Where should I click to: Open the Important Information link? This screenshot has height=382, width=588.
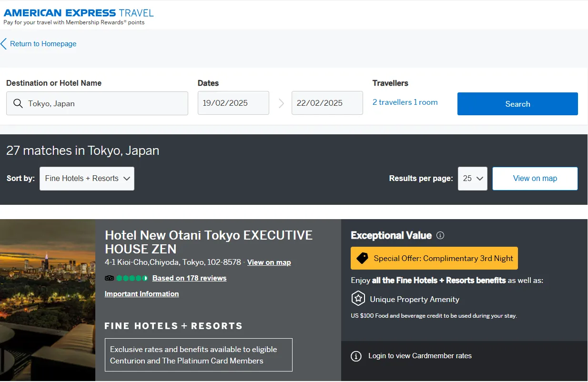(x=142, y=294)
